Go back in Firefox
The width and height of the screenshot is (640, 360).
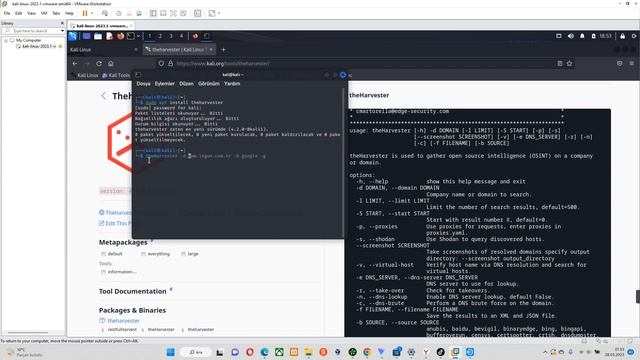tap(75, 63)
